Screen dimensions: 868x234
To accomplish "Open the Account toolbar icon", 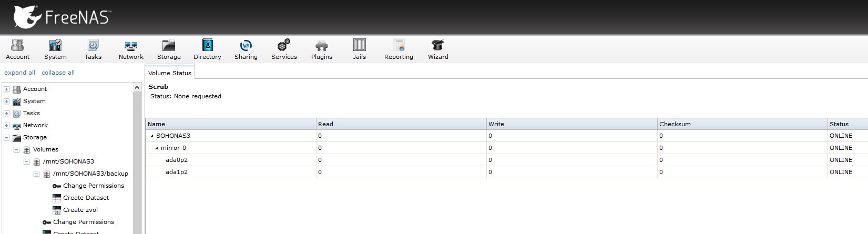I will point(17,45).
